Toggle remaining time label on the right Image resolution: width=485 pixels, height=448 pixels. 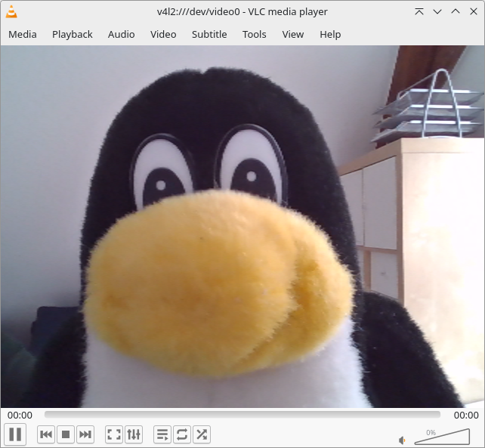click(x=466, y=415)
